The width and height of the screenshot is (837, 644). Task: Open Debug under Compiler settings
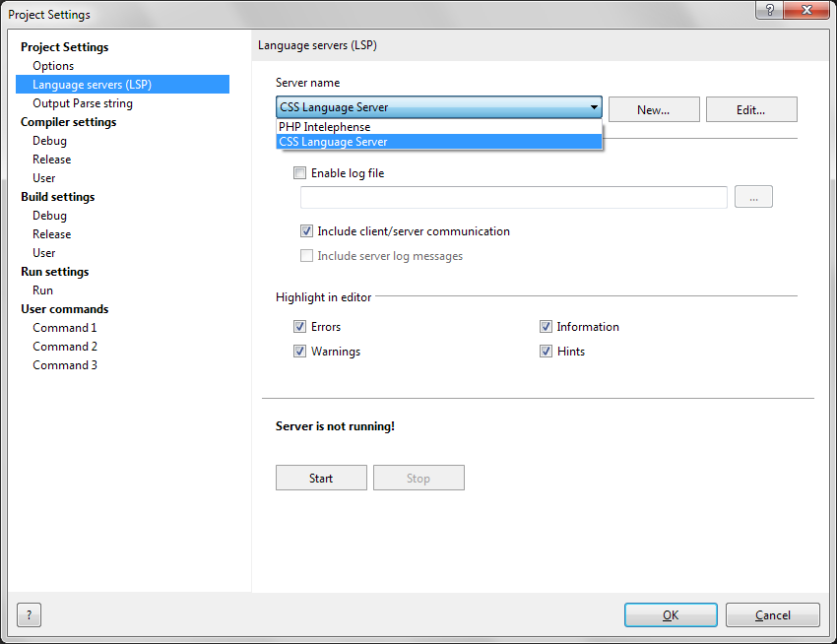coord(49,141)
